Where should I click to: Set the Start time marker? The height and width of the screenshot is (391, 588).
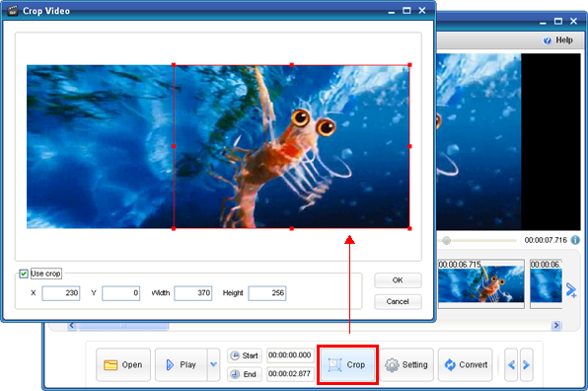point(245,355)
